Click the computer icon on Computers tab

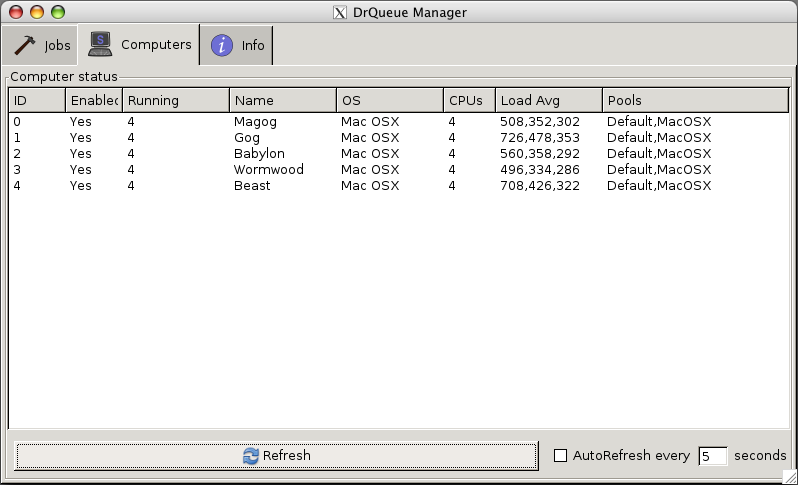100,44
